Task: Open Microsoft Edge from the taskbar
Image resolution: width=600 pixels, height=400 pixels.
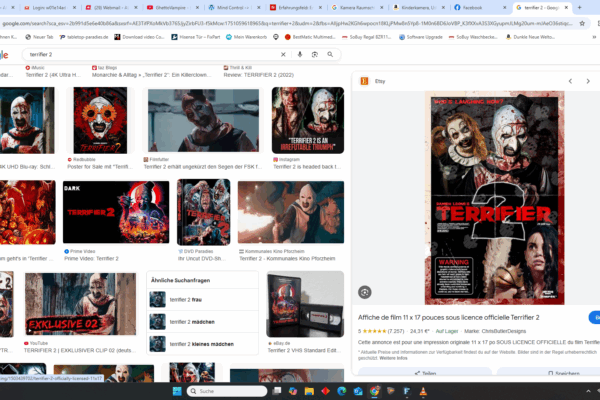Action: 342,391
